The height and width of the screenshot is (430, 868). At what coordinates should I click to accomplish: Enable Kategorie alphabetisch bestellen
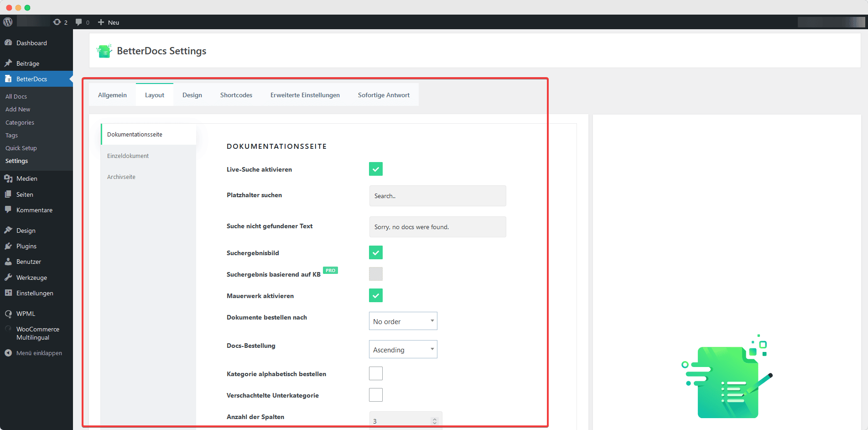pyautogui.click(x=375, y=373)
